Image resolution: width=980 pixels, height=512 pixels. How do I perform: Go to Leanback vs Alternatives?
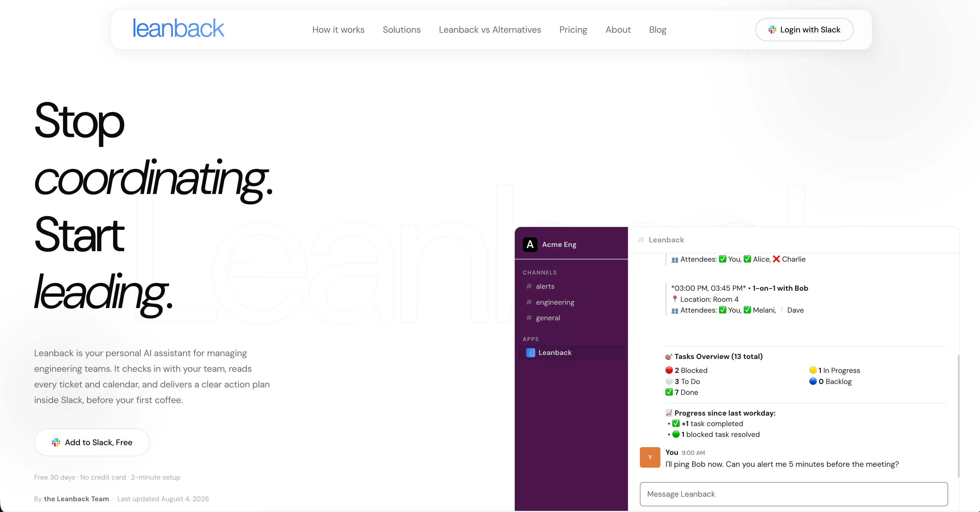tap(490, 30)
